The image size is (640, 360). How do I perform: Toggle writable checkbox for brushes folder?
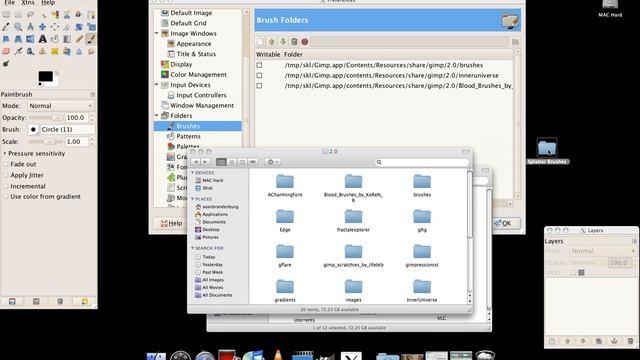click(259, 65)
